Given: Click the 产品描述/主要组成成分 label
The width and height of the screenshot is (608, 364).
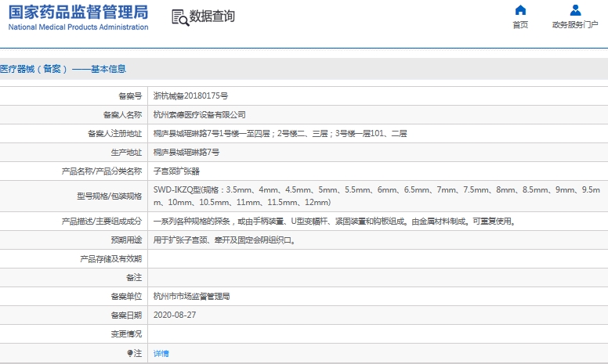Looking at the screenshot, I should click(102, 222).
